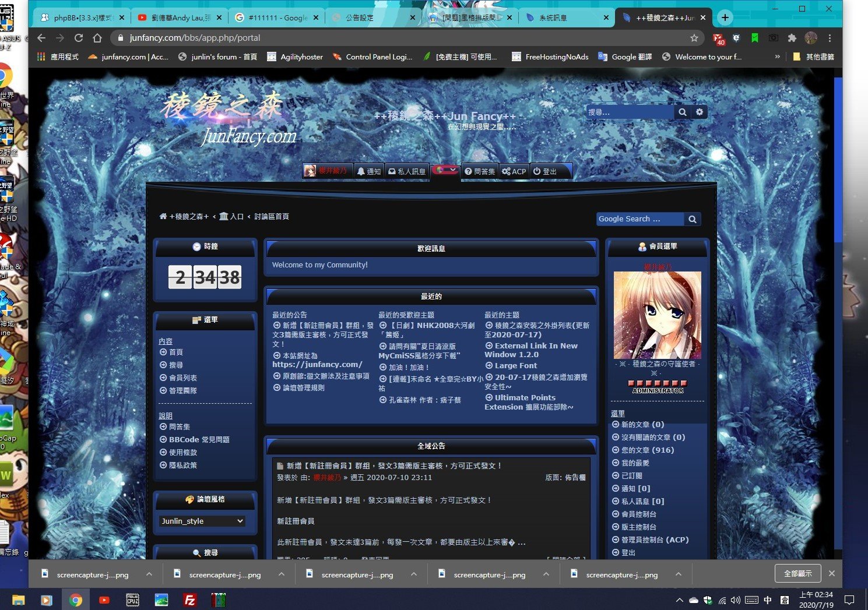Open the language flag dropdown
This screenshot has width=868, height=610.
pyautogui.click(x=445, y=170)
